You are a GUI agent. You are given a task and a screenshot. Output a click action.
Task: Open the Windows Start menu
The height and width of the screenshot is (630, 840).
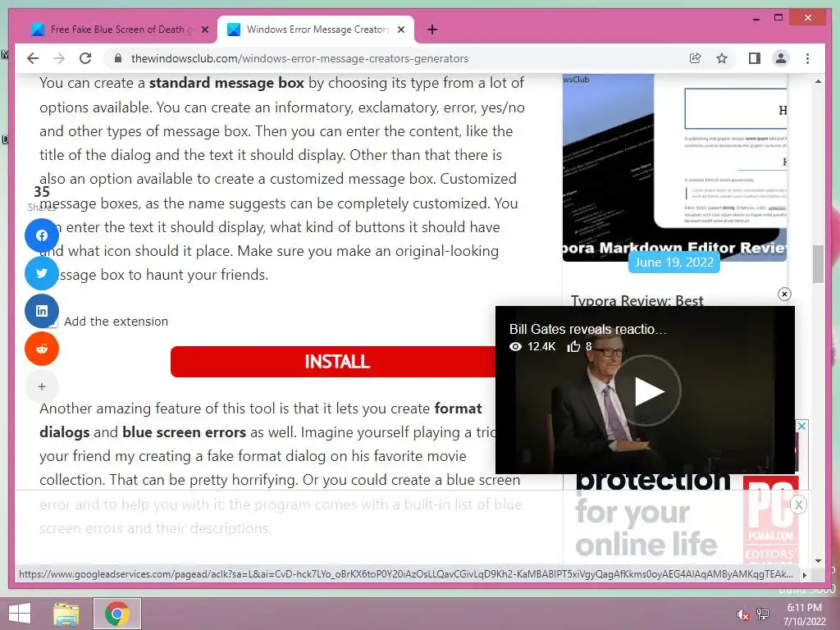coord(20,614)
